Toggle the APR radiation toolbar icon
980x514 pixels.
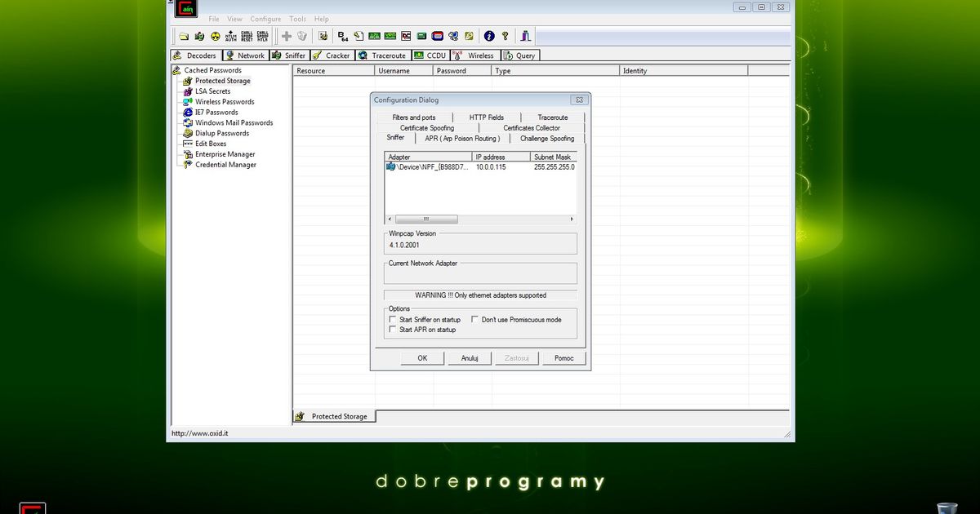click(x=215, y=36)
